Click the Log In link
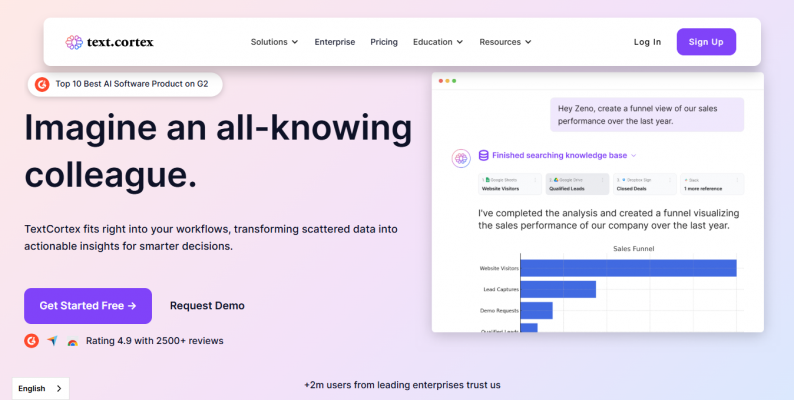 (647, 42)
